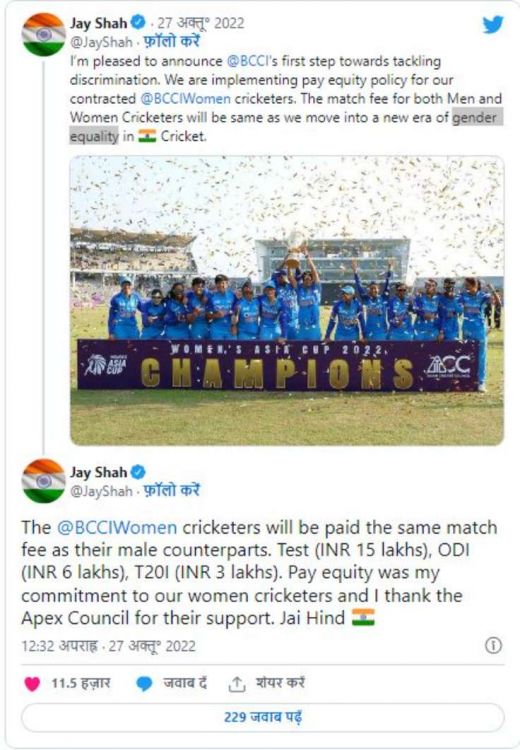Click the Jay Shah name in top tweet
The width and height of the screenshot is (520, 750).
[x=99, y=22]
